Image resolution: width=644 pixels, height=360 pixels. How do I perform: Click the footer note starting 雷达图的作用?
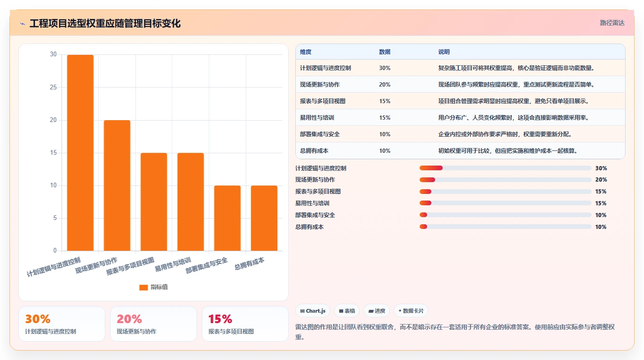click(x=455, y=332)
